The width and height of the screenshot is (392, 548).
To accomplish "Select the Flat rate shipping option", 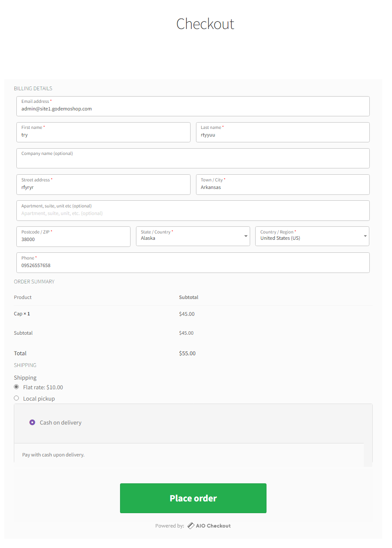I will pyautogui.click(x=16, y=387).
